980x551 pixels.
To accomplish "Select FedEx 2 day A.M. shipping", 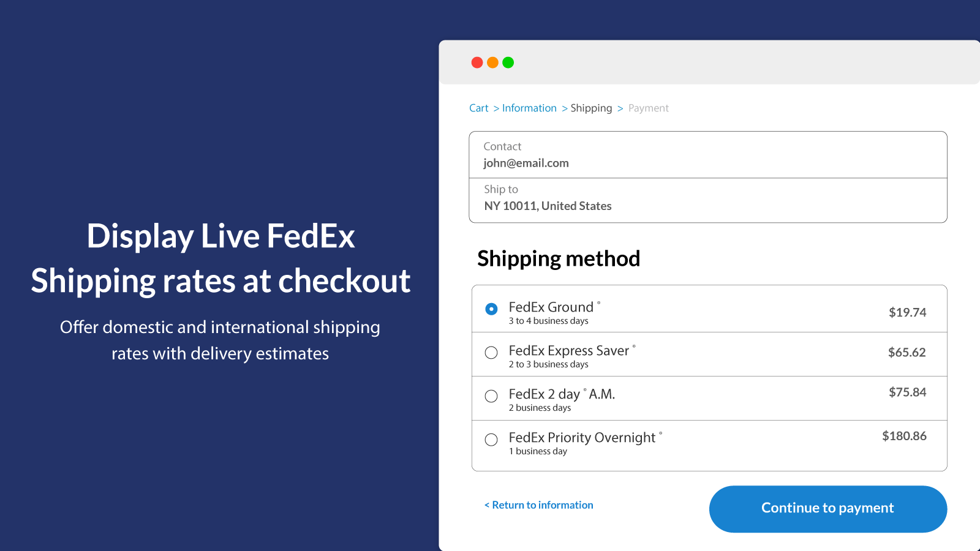I will pyautogui.click(x=491, y=396).
